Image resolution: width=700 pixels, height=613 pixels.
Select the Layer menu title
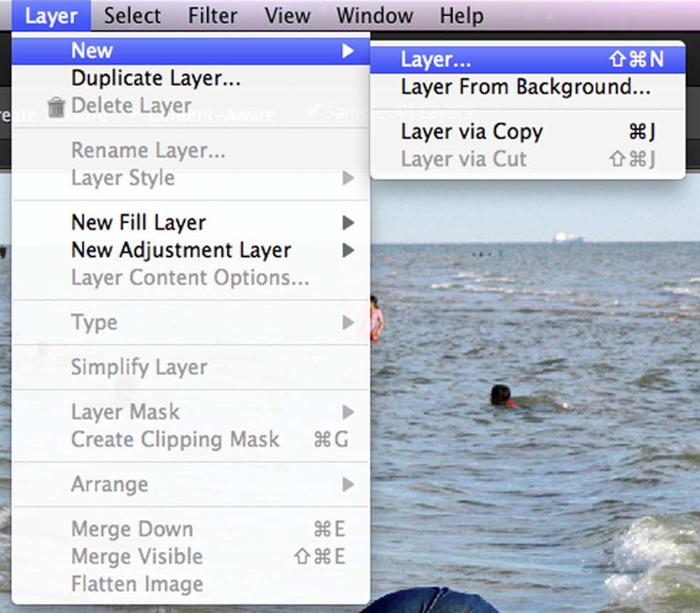50,15
